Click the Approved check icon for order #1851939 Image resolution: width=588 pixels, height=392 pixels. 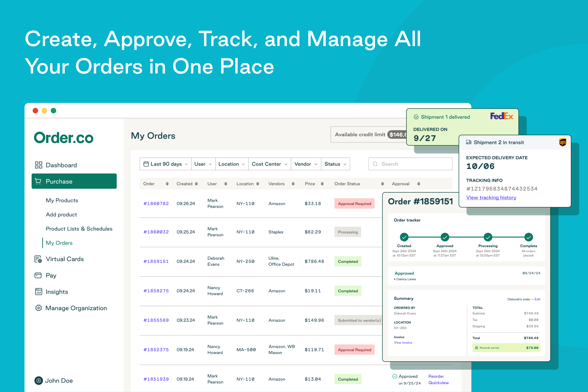coord(395,376)
